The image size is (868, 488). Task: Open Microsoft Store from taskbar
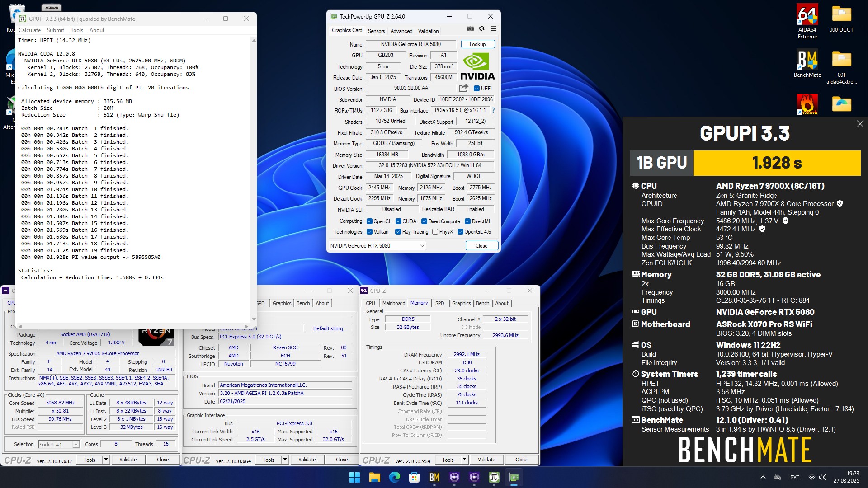click(414, 477)
